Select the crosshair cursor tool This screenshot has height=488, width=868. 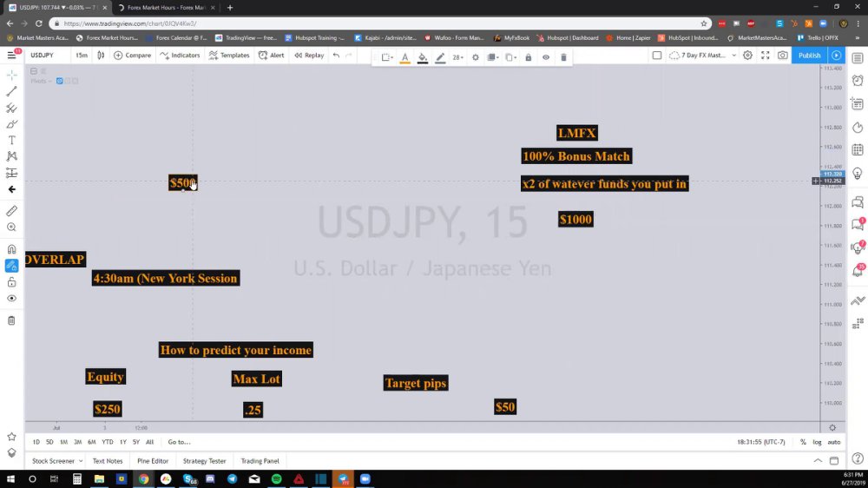pos(11,75)
